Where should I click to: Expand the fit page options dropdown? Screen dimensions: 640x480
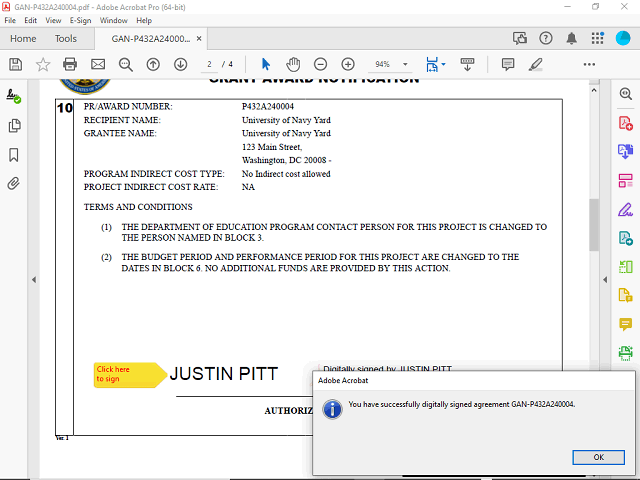coord(443,64)
